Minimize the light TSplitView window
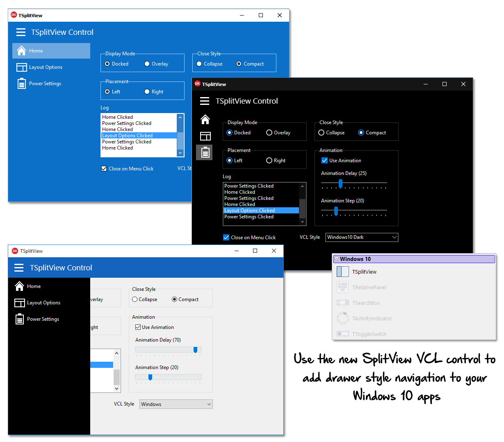The height and width of the screenshot is (442, 504). tap(237, 251)
